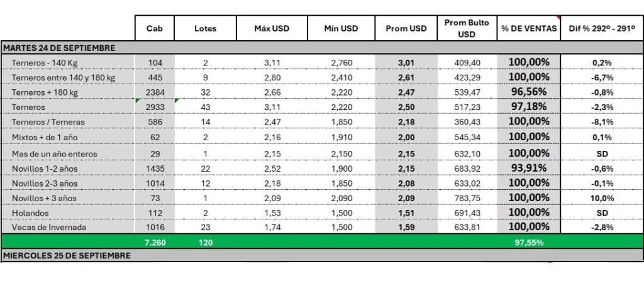Select the MIERCOLES 25 DE SEPTIEMBRE row
This screenshot has width=644, height=281.
[322, 255]
